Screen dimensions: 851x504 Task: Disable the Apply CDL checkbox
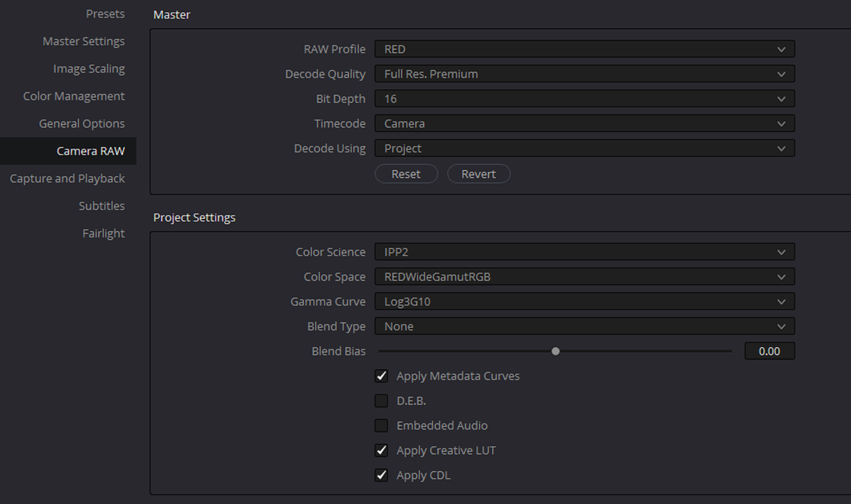(381, 475)
